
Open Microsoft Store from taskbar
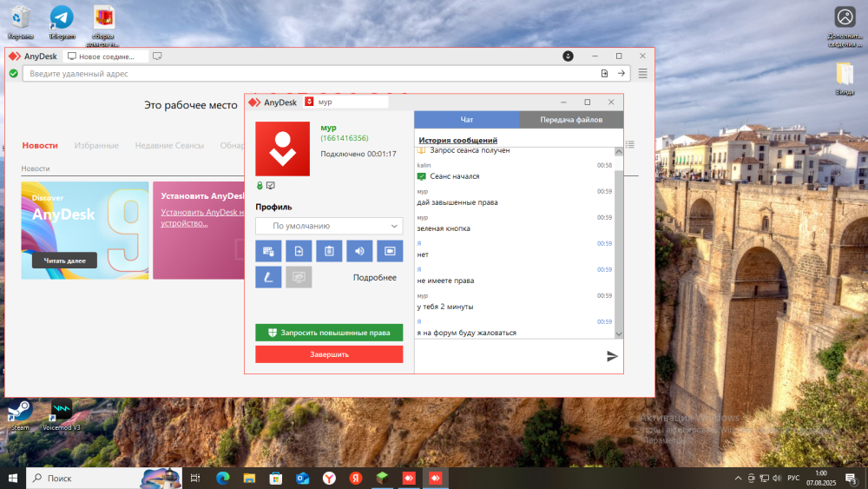point(276,478)
